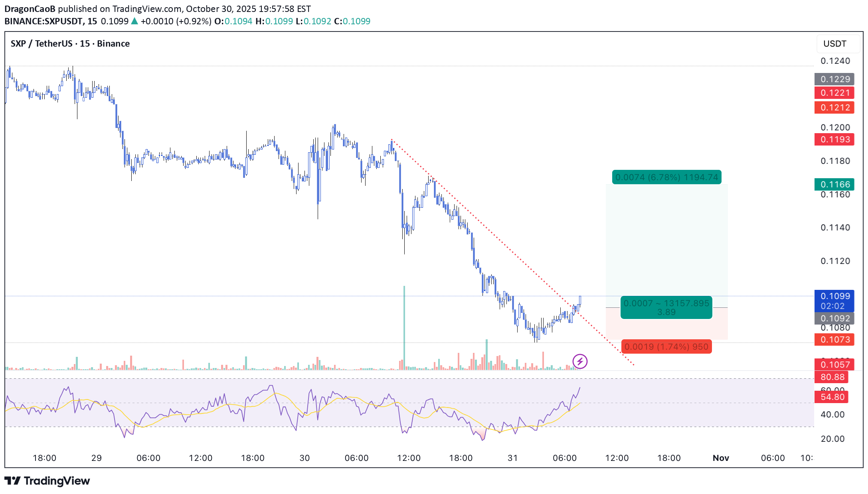Click the blue current price label 0.1099

click(834, 297)
